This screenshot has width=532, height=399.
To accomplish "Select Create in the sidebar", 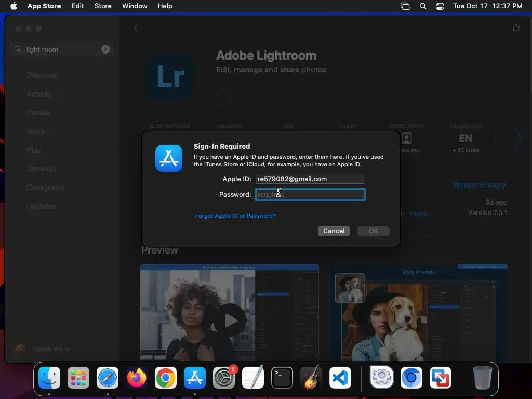I will (38, 113).
